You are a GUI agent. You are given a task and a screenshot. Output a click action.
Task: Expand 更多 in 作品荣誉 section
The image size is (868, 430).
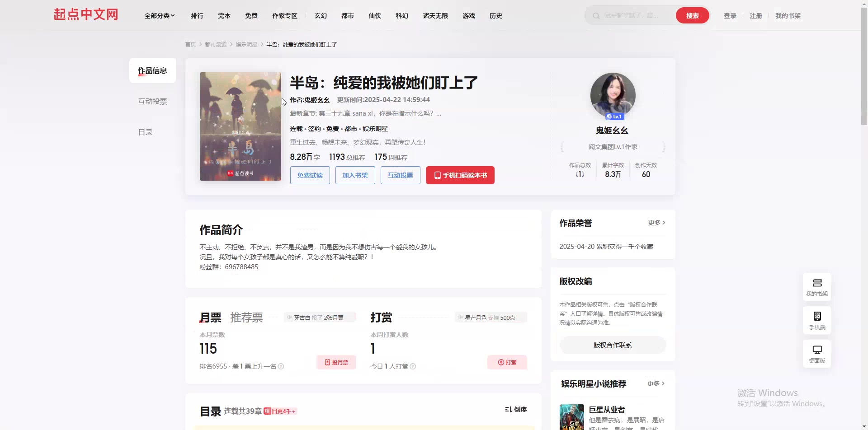[656, 223]
